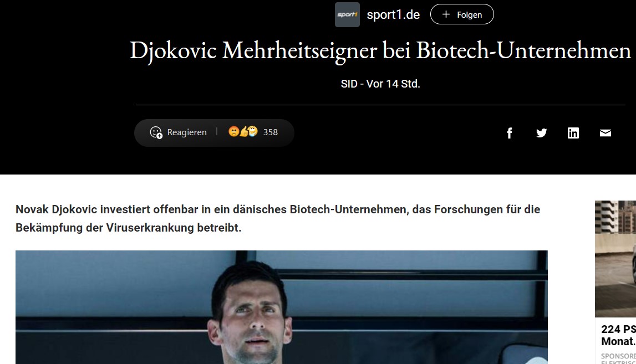636x364 pixels.
Task: Click the smiley reaction add icon
Action: (x=156, y=132)
